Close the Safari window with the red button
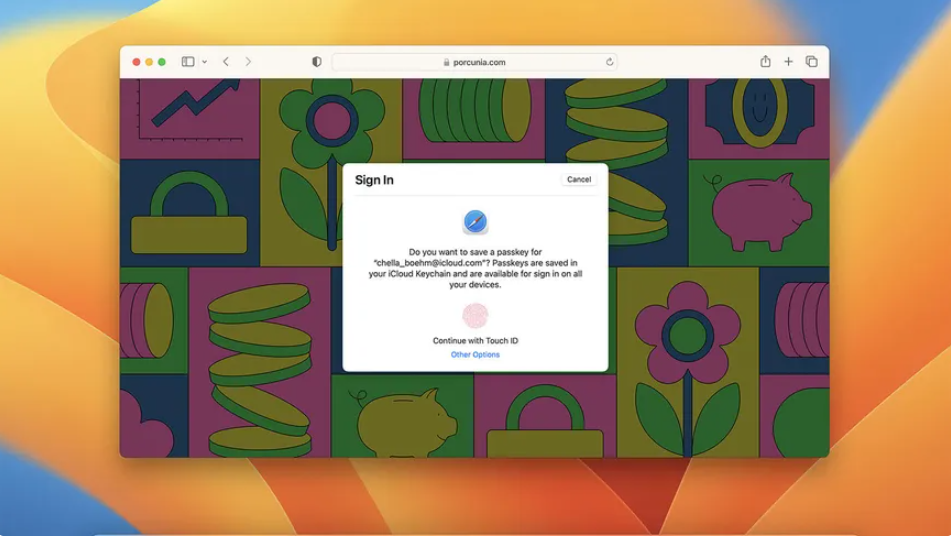This screenshot has height=538, width=951. (136, 62)
